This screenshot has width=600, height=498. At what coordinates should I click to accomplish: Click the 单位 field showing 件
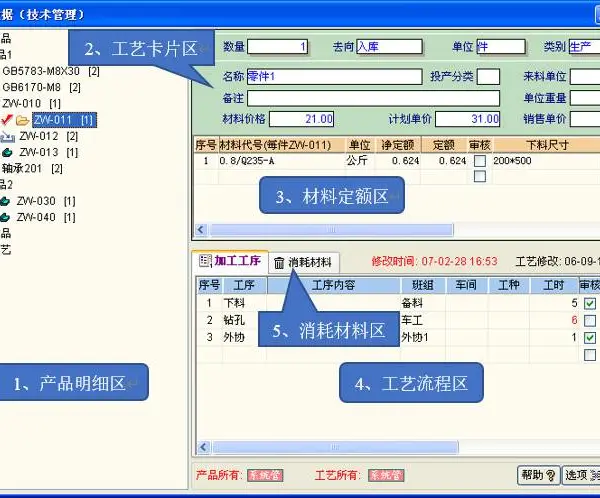pos(501,47)
